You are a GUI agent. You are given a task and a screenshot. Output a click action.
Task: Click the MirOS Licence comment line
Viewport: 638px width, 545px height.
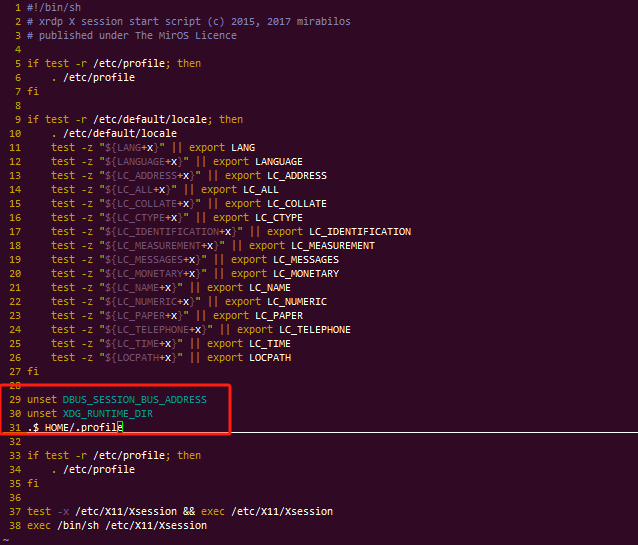click(x=132, y=35)
